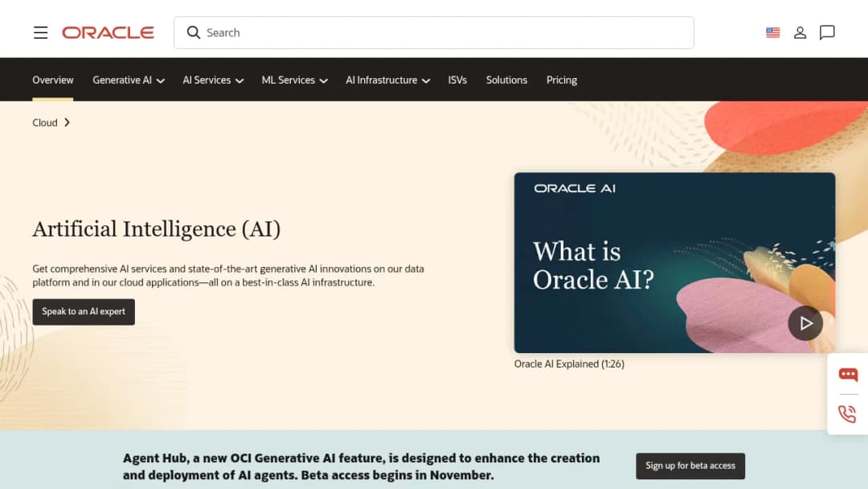This screenshot has width=868, height=489.
Task: Expand the ML Services dropdown
Action: point(294,80)
